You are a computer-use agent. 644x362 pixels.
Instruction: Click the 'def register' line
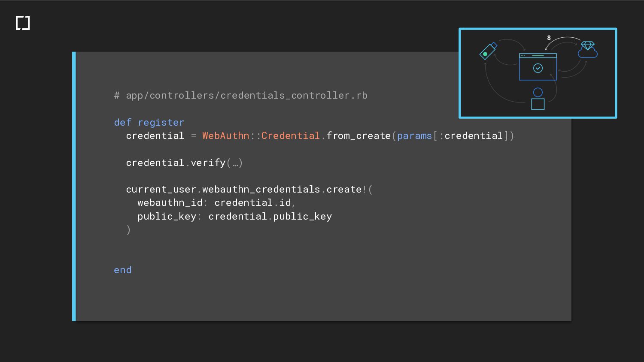coord(149,123)
